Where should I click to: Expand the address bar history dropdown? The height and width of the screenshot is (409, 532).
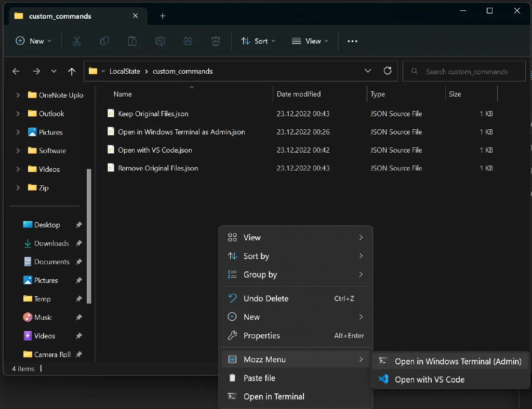(368, 71)
